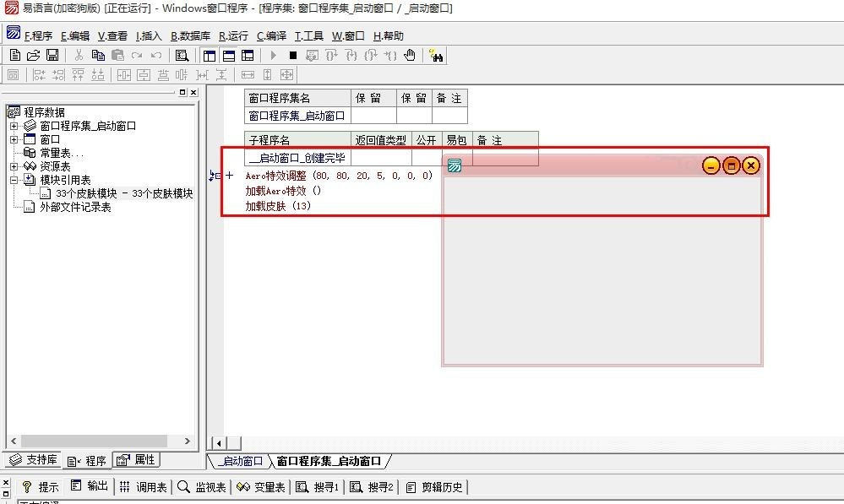The image size is (844, 504).
Task: Open the 搜寻1 bottom tab
Action: coord(319,487)
